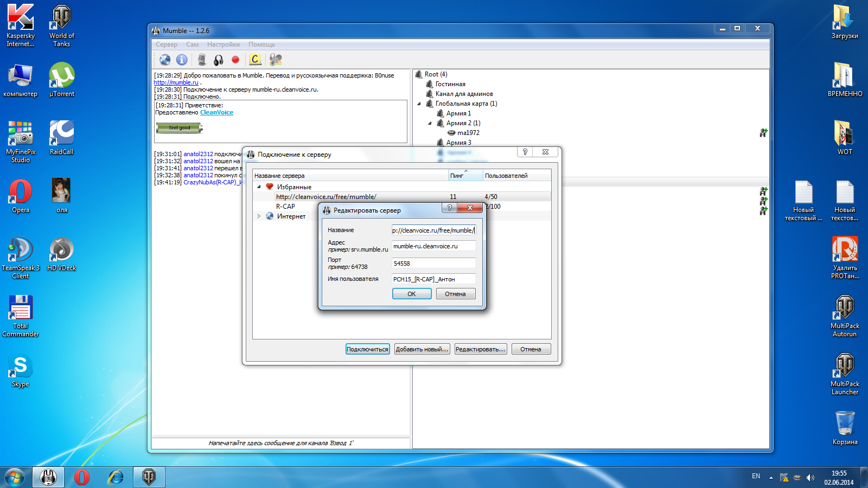Viewport: 868px width, 488px height.
Task: Click the globe Connect icon in Mumble toolbar
Action: tap(165, 60)
